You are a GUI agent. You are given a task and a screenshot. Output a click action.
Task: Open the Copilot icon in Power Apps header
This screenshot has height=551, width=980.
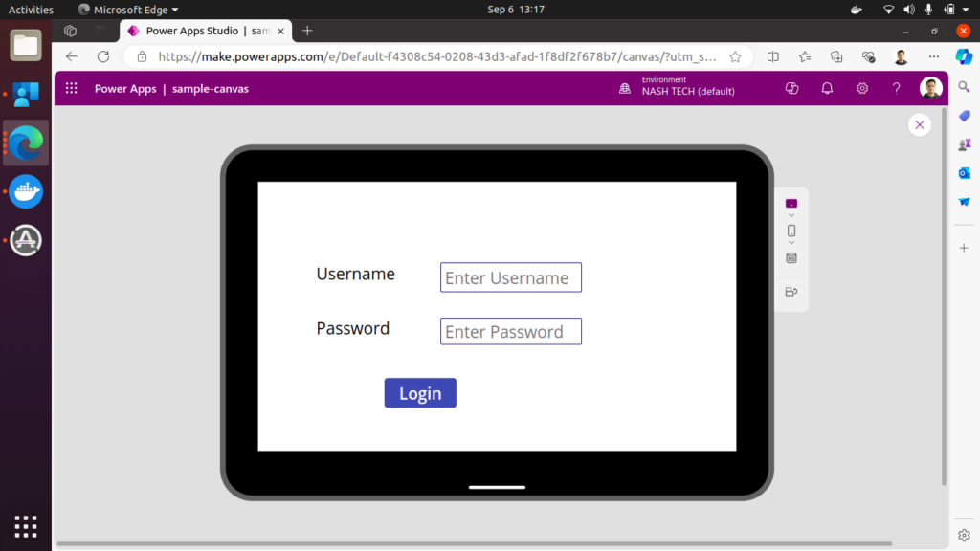click(791, 89)
